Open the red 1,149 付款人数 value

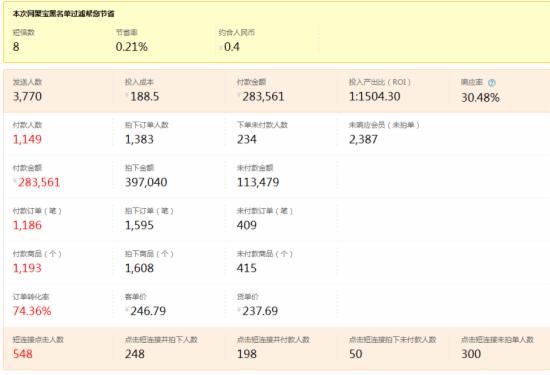[27, 139]
